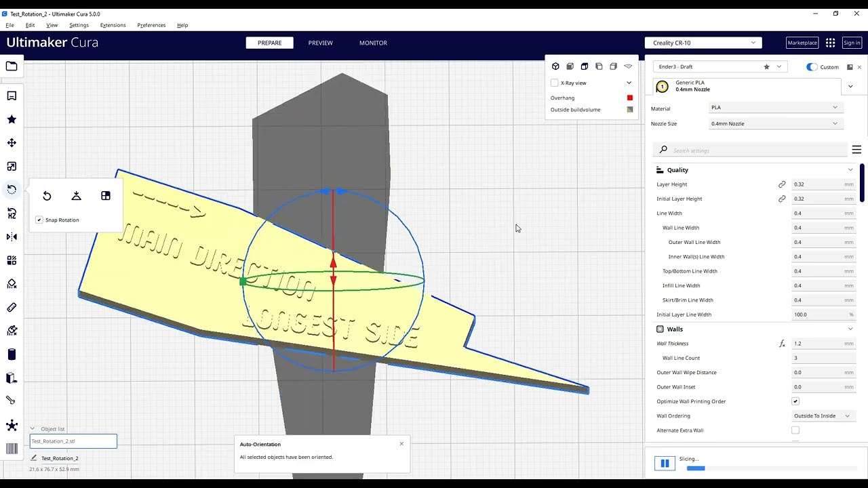Select the Rotate tool in left toolbar
Image resolution: width=868 pixels, height=488 pixels.
pos(12,190)
